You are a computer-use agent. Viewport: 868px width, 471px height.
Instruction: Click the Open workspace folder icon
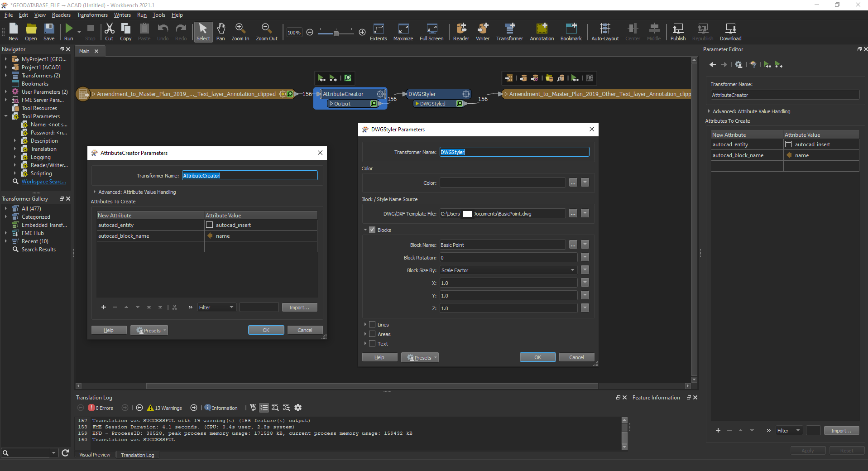click(31, 29)
